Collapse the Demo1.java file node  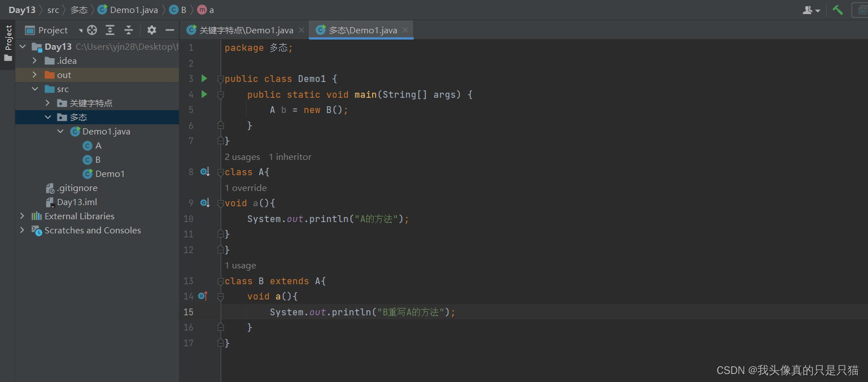(x=60, y=131)
